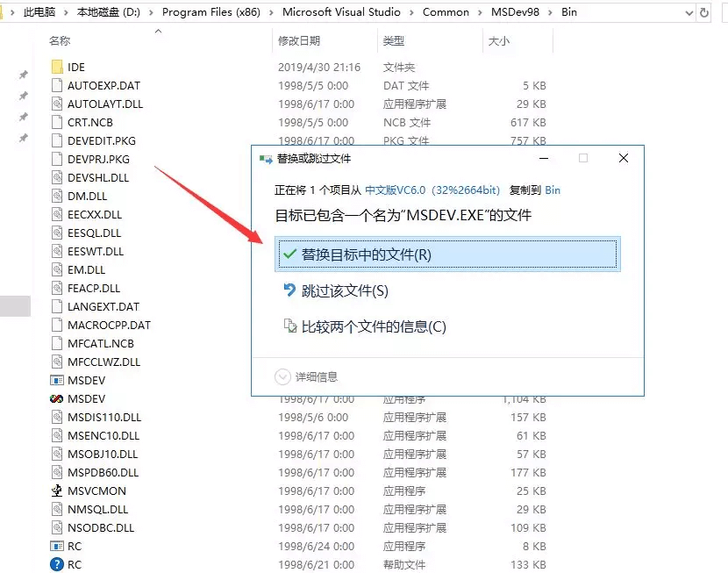The image size is (728, 573).
Task: Click the Bin segment in address bar
Action: 569,12
